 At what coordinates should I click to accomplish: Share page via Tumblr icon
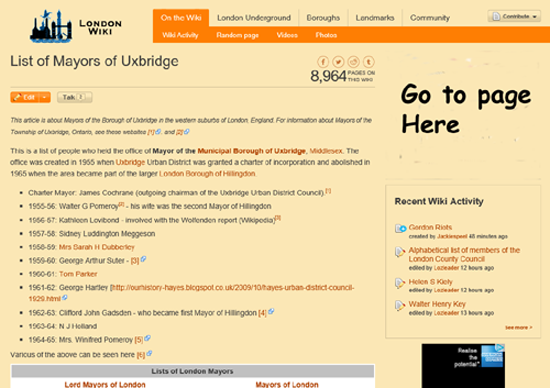(369, 62)
